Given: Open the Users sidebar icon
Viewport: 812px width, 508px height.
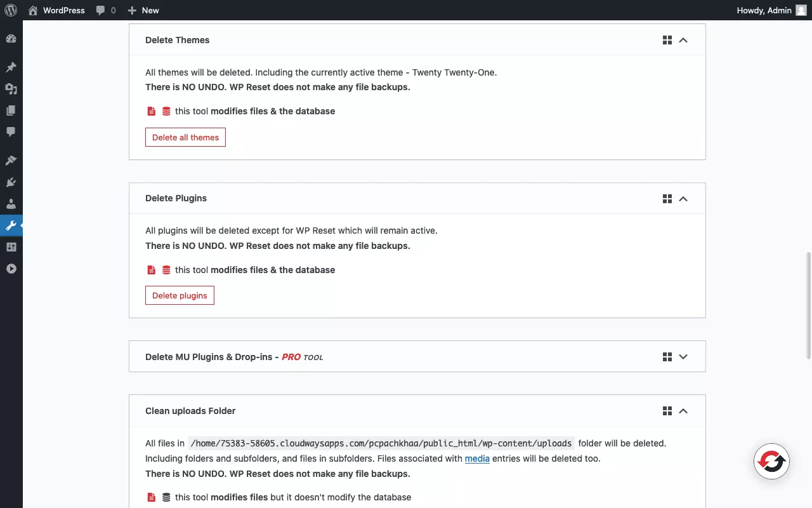Looking at the screenshot, I should tap(11, 204).
